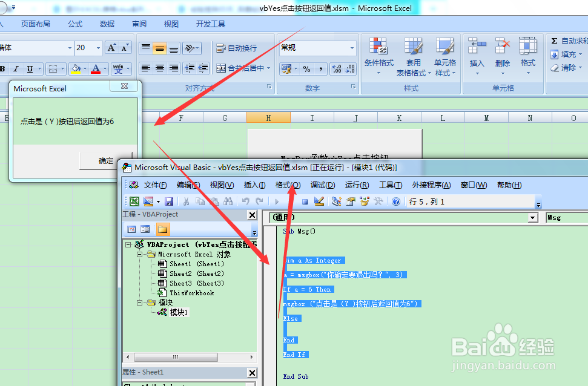This screenshot has width=588, height=386.
Task: Click Percent Style icon in number group
Action: 307,69
